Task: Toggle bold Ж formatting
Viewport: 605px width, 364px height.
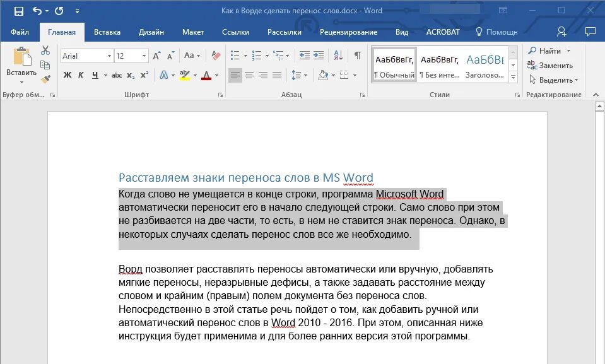Action: (68, 75)
